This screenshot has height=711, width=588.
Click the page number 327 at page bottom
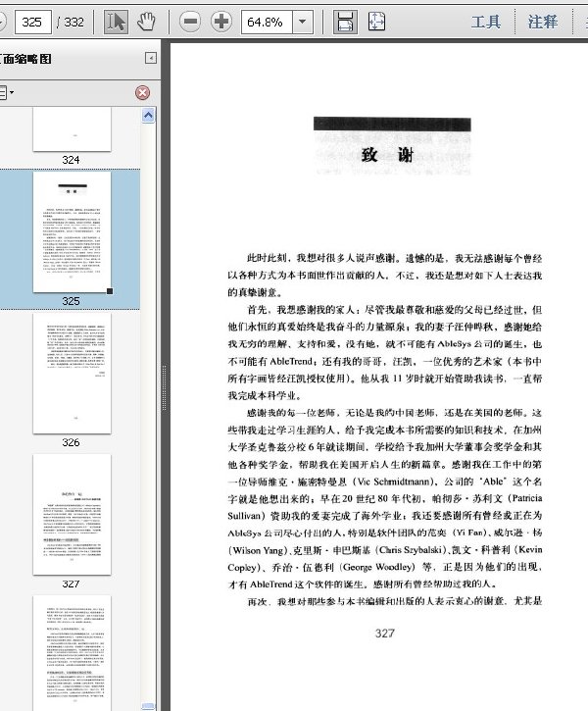click(x=384, y=634)
